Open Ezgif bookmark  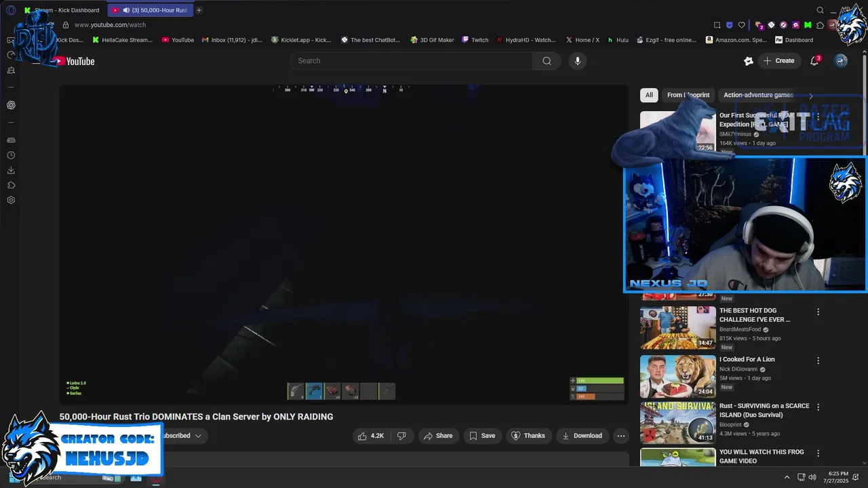[x=667, y=40]
